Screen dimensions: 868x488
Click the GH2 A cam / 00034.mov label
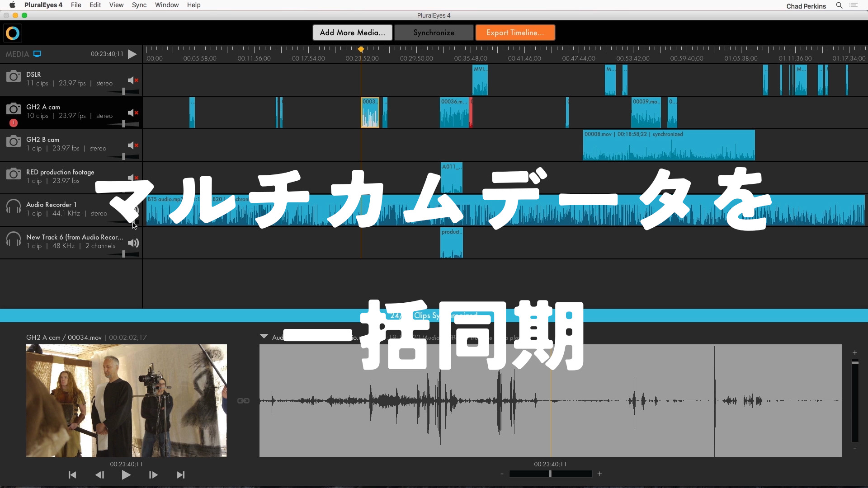point(64,338)
